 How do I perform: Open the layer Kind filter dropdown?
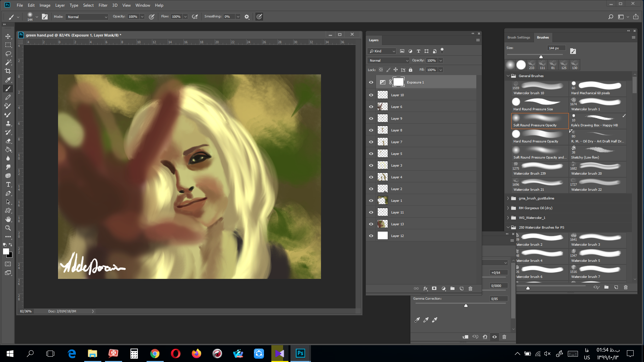[382, 51]
